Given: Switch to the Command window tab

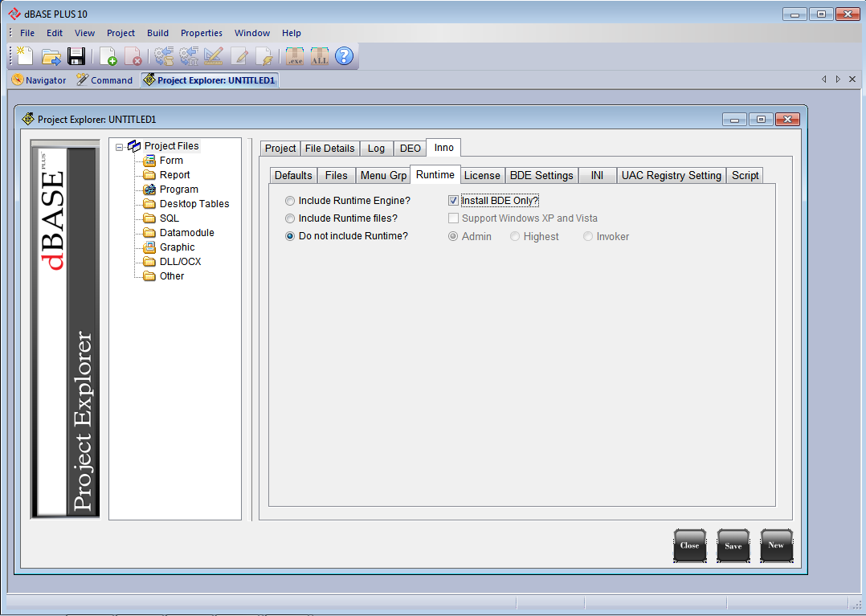Looking at the screenshot, I should click(105, 80).
